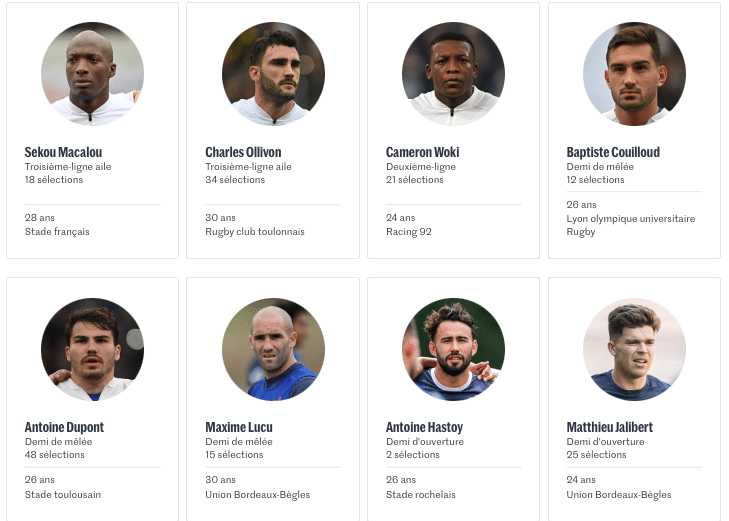Select the Maxime Lucu name heading
The width and height of the screenshot is (729, 521).
(239, 427)
